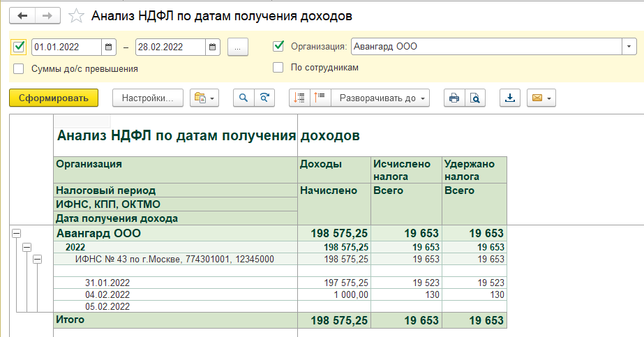The height and width of the screenshot is (337, 644).
Task: Collapse the 2022 tax period group
Action: [x=27, y=247]
